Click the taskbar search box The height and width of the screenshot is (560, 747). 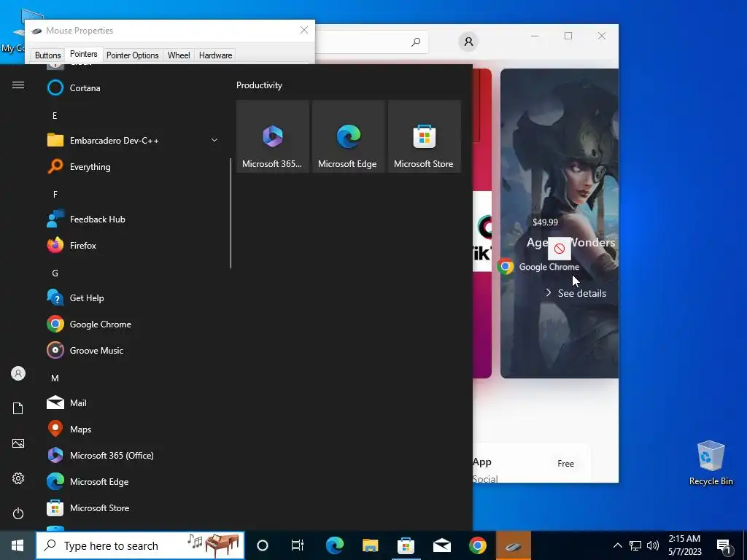(140, 545)
